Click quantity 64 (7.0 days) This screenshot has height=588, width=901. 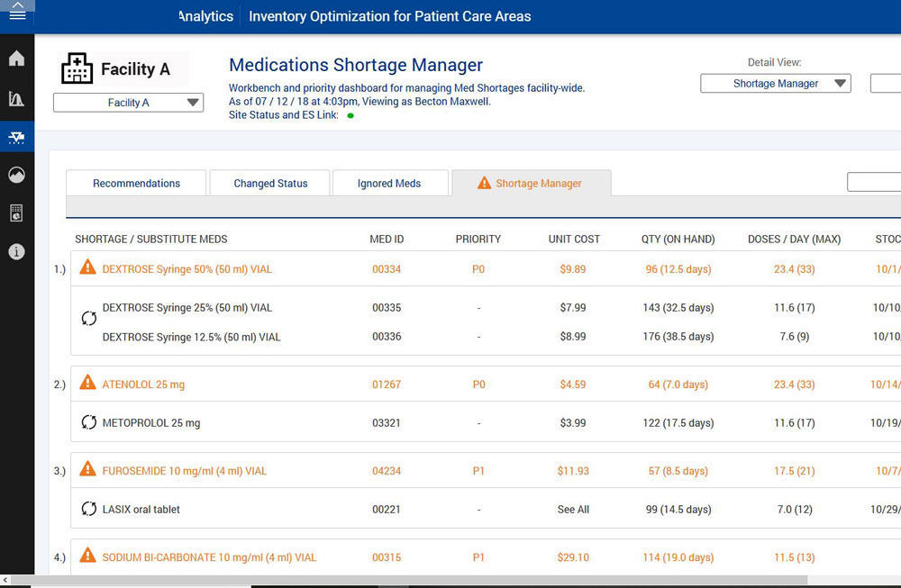click(678, 384)
